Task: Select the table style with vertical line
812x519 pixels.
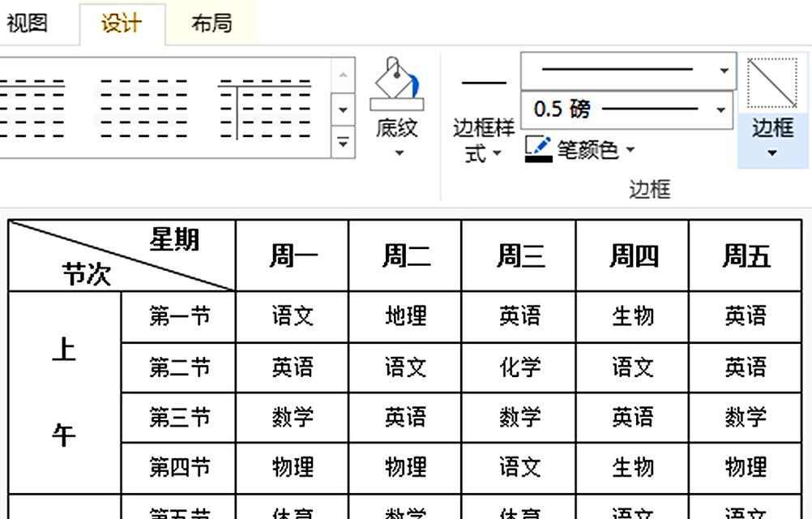Action: click(265, 109)
